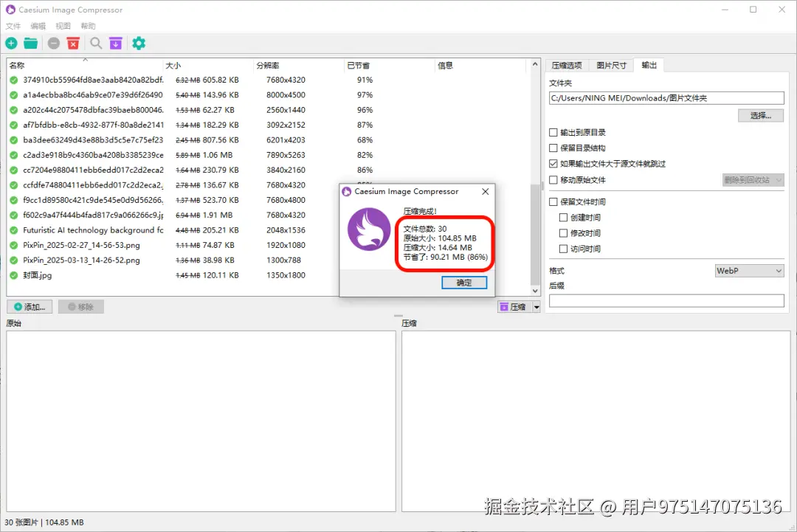
Task: Sort by the 名称 column header
Action: 85,66
